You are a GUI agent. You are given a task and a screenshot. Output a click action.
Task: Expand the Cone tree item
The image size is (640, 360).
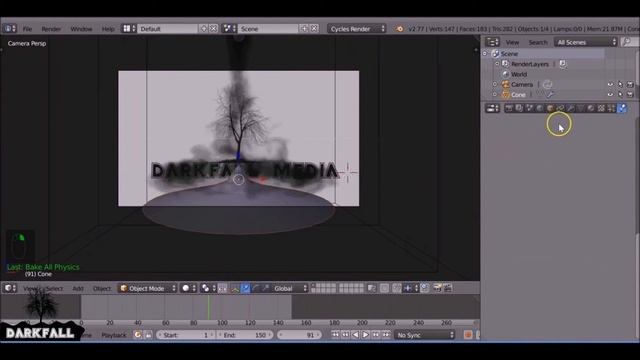[x=495, y=94]
